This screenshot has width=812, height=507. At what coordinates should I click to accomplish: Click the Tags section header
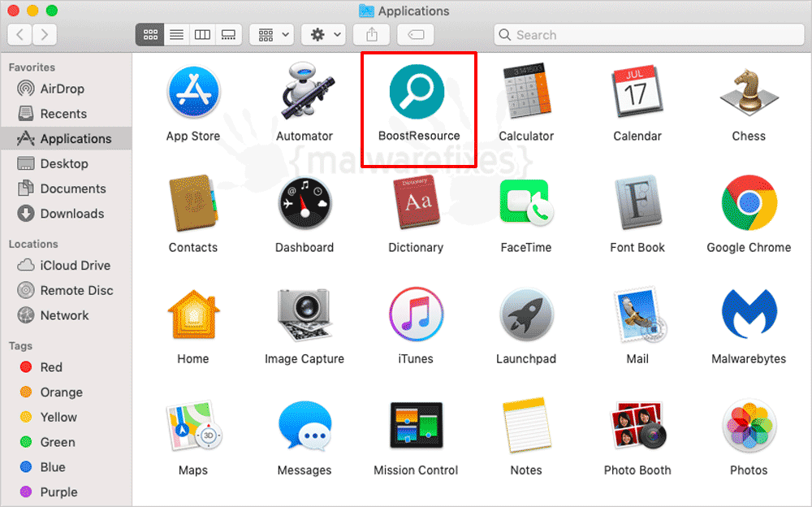tap(20, 346)
